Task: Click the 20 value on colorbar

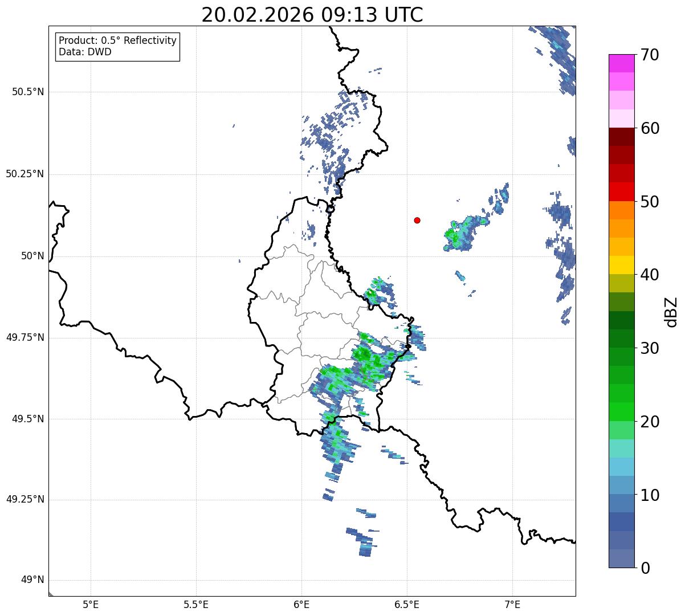Action: coord(650,422)
